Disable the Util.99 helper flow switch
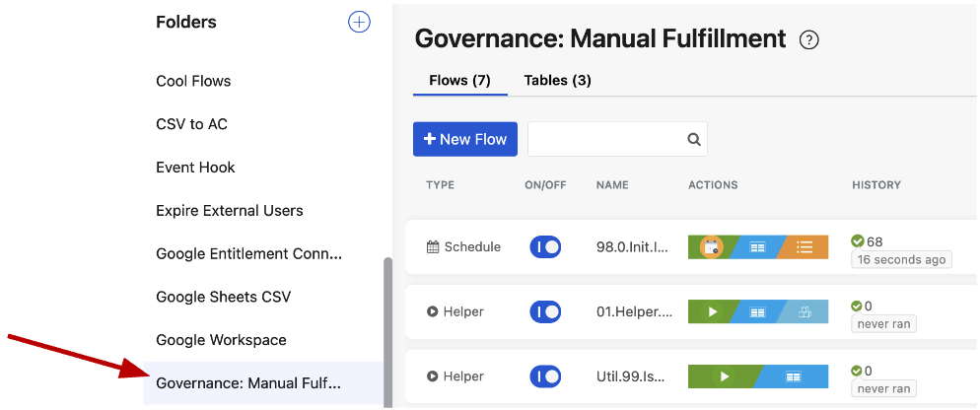The height and width of the screenshot is (410, 980). tap(545, 376)
